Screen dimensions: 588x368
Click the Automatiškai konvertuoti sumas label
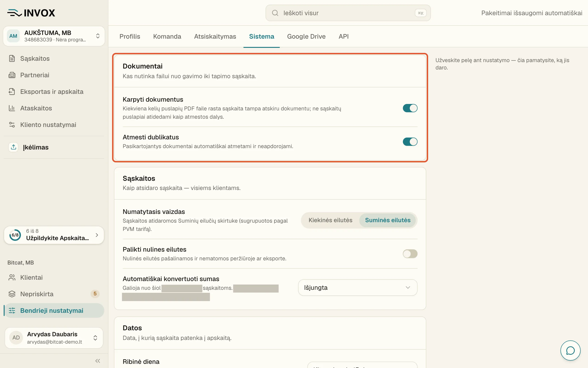[171, 279]
